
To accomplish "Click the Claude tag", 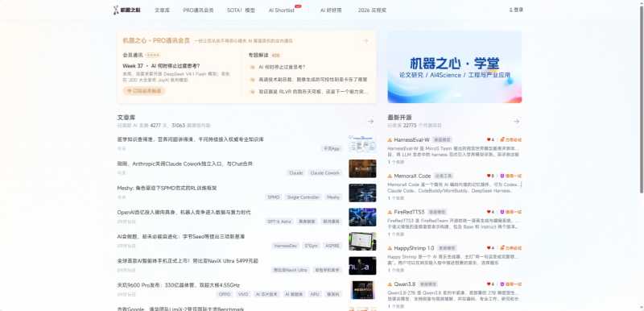I will [x=296, y=173].
